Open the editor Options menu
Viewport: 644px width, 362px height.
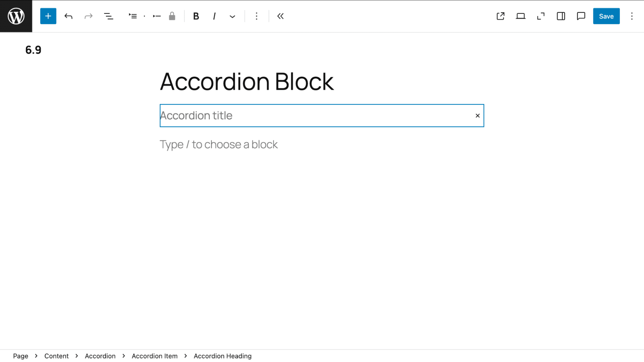(x=632, y=16)
